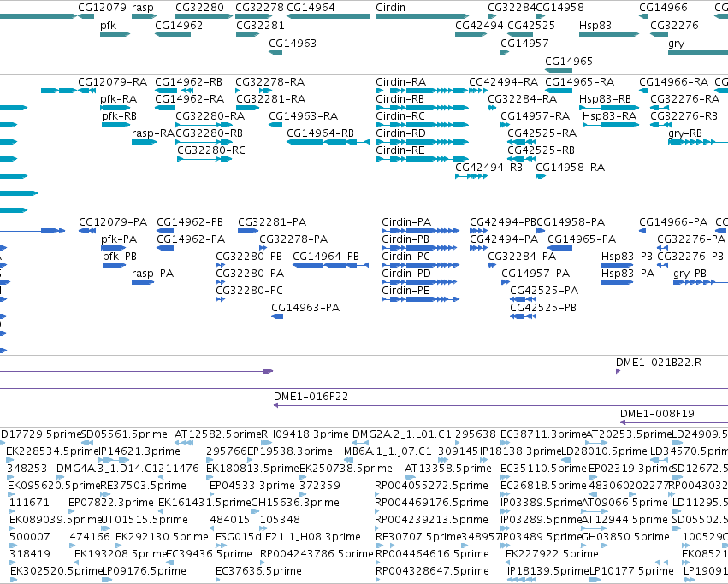Click the RE30707.5prime EST label

pos(418,537)
